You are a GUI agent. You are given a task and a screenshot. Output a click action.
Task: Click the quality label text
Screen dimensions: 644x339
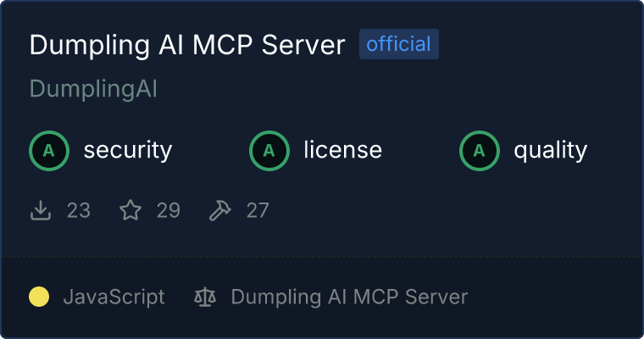click(x=550, y=150)
